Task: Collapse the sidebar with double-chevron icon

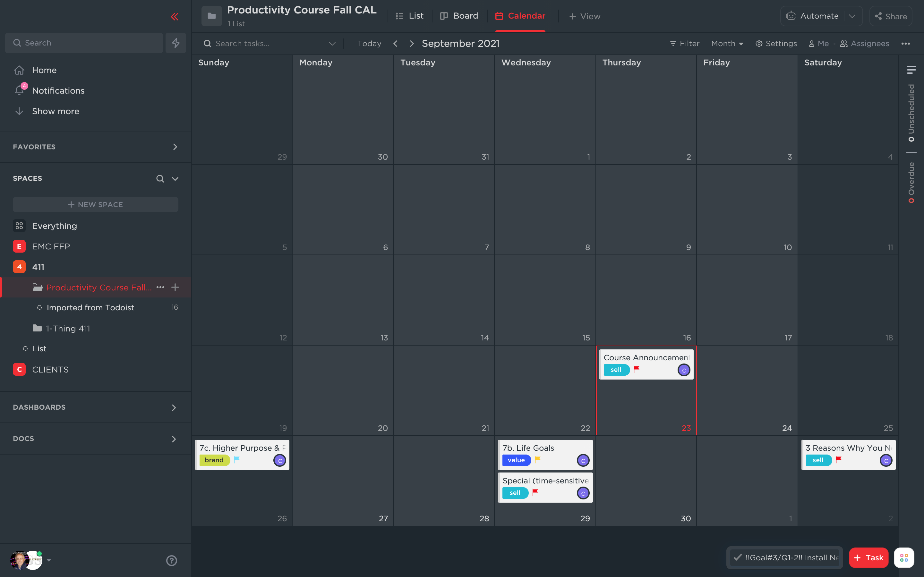Action: click(175, 16)
